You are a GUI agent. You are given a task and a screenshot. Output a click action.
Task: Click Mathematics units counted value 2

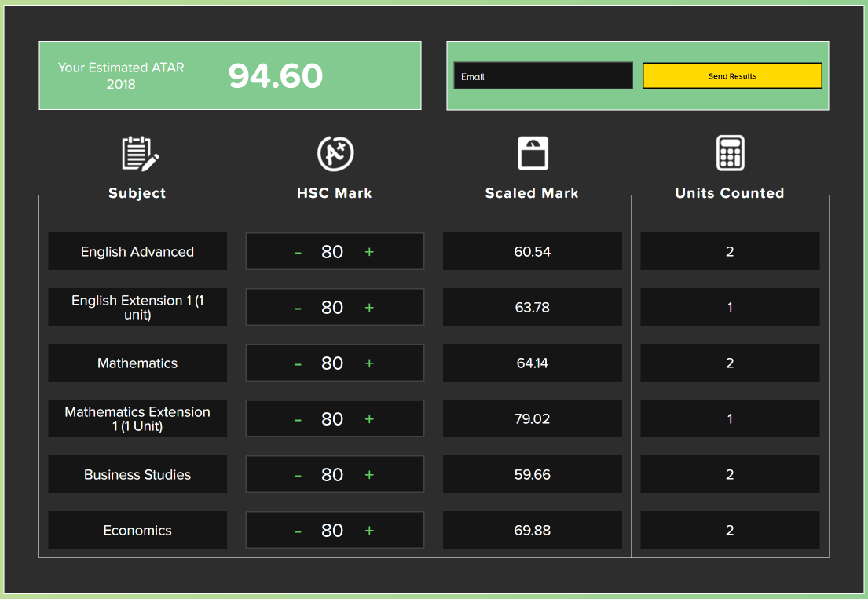[730, 364]
